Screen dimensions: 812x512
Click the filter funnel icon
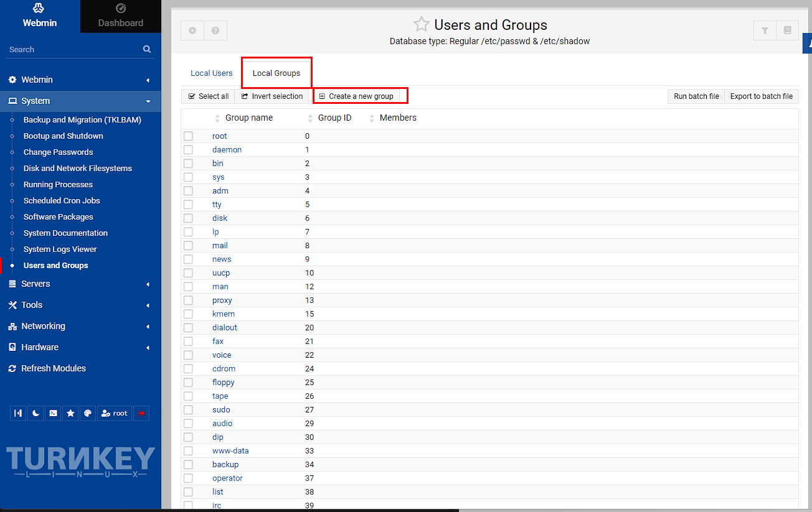click(765, 30)
